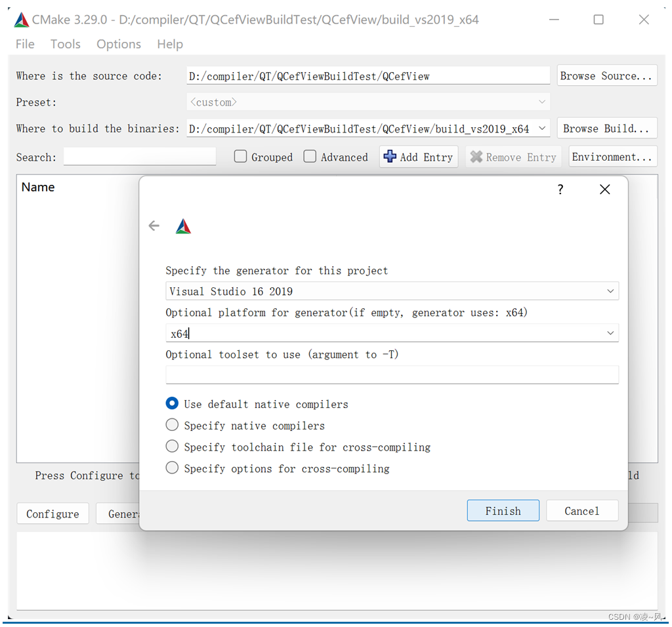
Task: Click the 'Preset:' label
Action: coord(36,102)
